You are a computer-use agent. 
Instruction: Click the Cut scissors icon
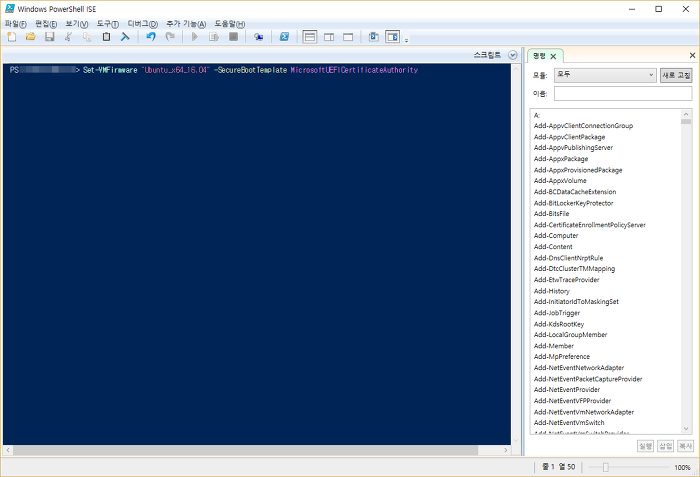coord(68,37)
